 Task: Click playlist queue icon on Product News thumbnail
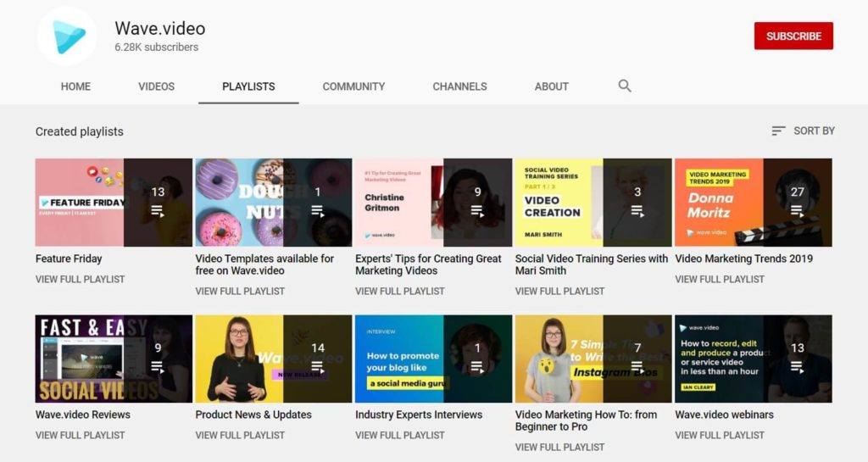pyautogui.click(x=318, y=367)
